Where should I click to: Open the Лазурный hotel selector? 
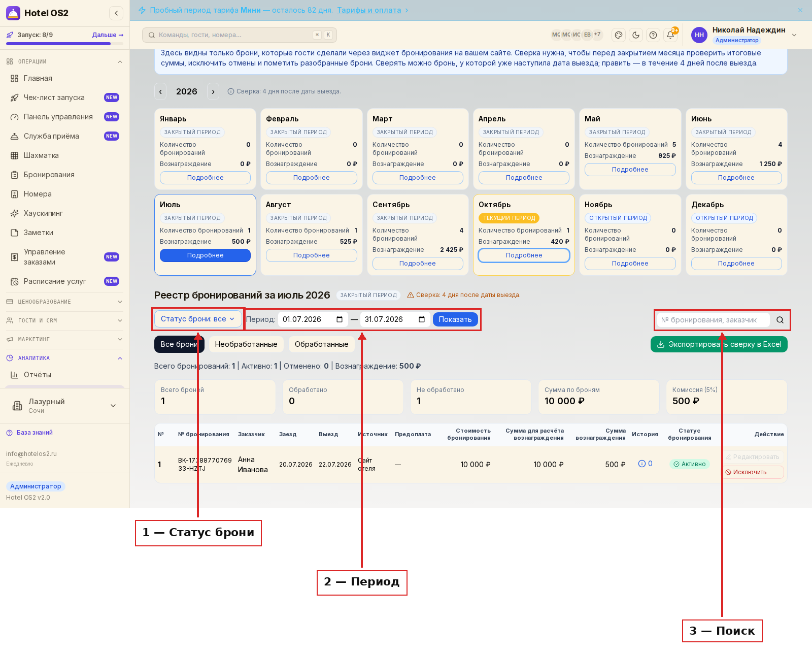click(64, 406)
